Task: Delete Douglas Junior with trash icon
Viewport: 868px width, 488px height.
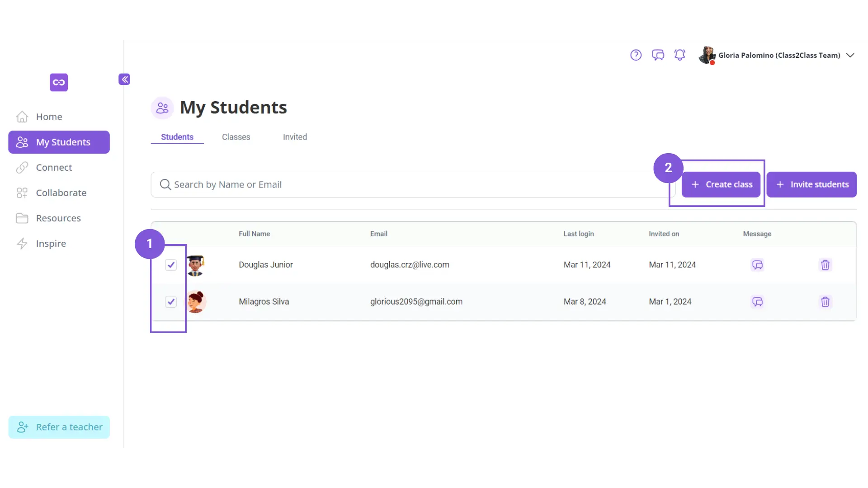Action: [825, 265]
